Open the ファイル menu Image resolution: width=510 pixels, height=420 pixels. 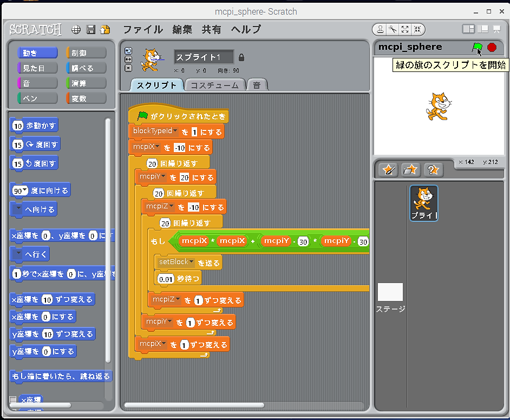tap(142, 29)
